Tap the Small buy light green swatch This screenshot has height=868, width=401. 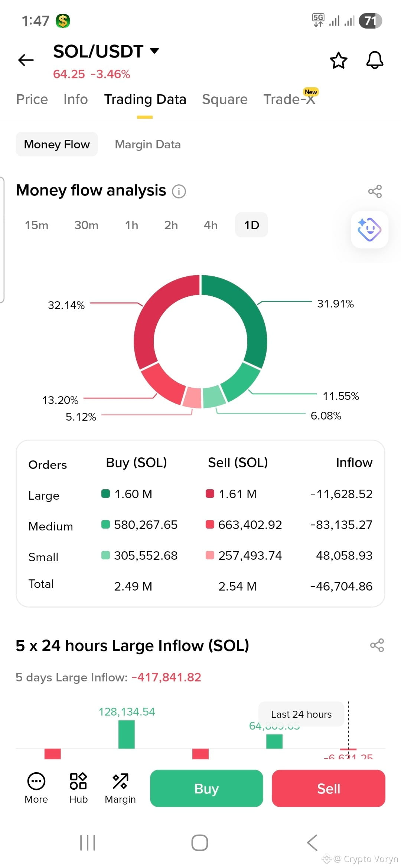[106, 555]
